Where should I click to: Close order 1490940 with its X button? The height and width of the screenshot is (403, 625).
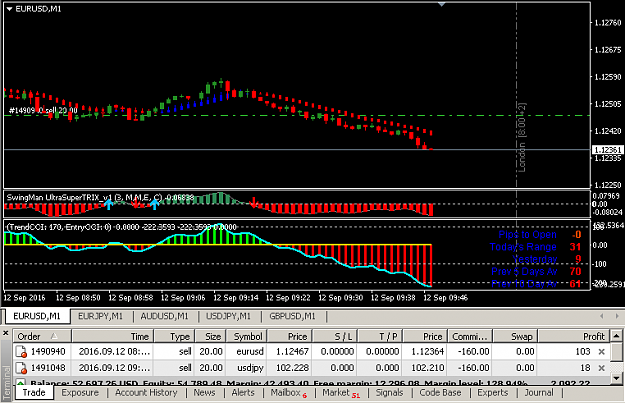[601, 352]
